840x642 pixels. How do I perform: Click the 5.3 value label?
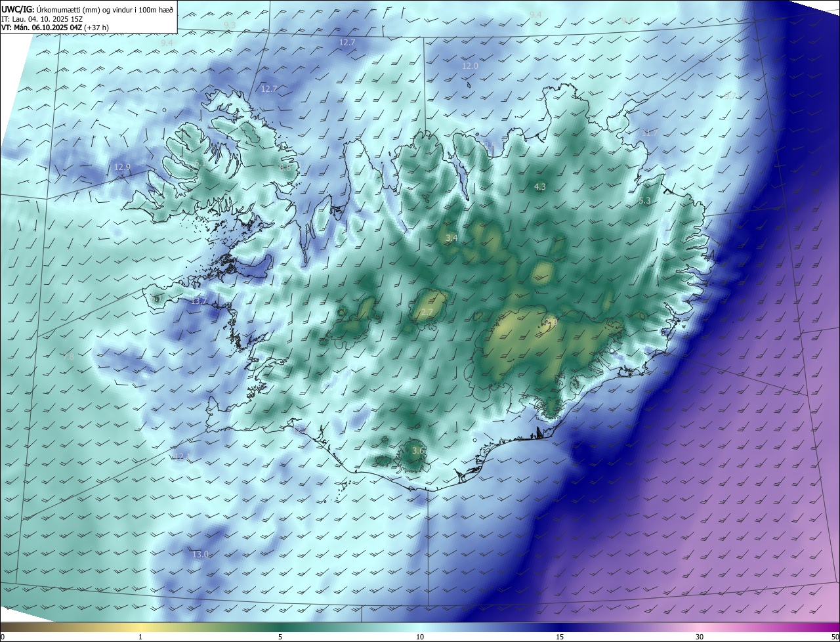(644, 201)
